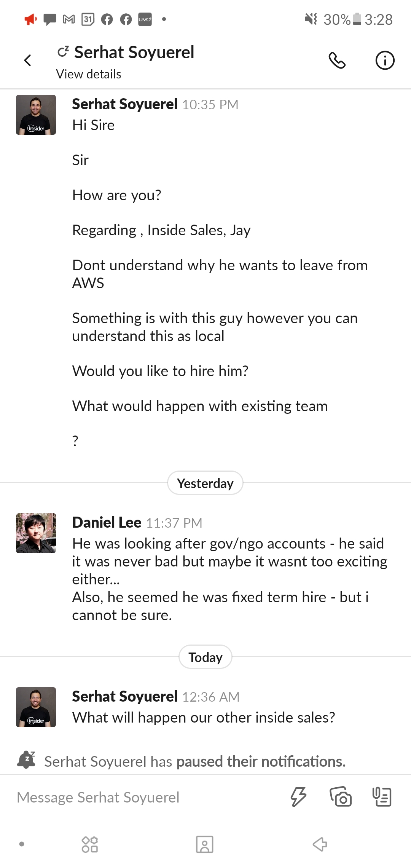Screen dimensions: 411x868
Task: Tap Daniel Lee's name on his message
Action: point(107,523)
